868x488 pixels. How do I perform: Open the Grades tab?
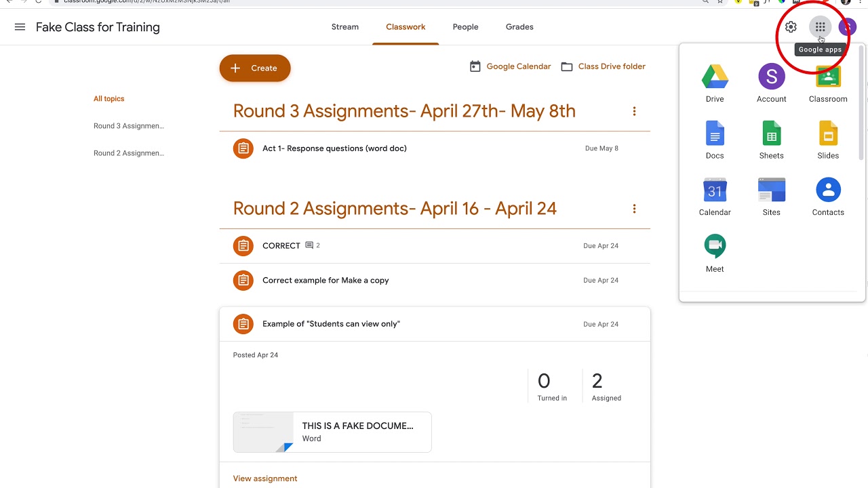pyautogui.click(x=519, y=27)
